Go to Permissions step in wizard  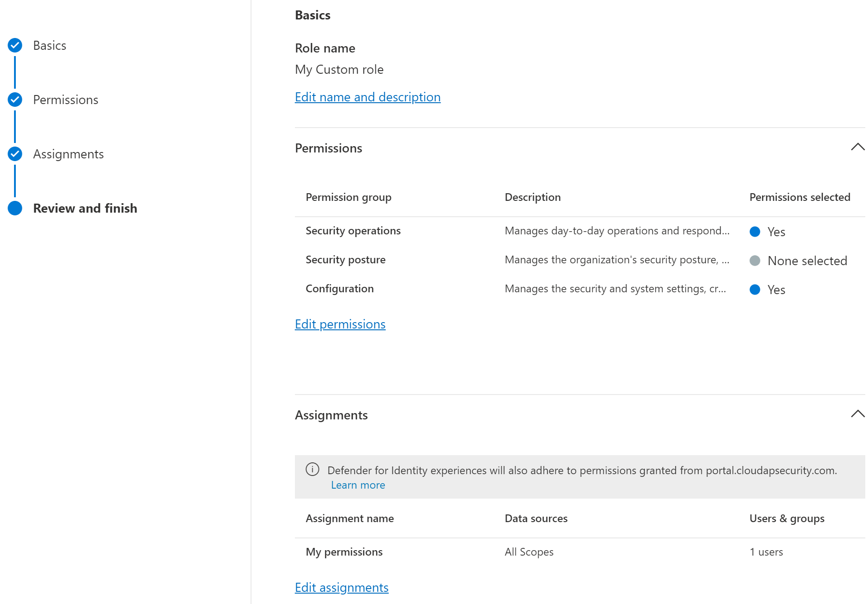(x=66, y=100)
